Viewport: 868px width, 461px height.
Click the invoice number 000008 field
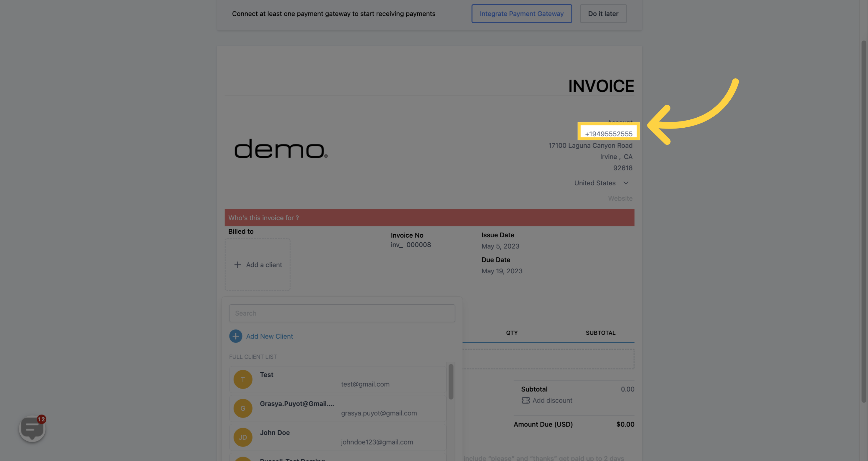[x=418, y=245]
